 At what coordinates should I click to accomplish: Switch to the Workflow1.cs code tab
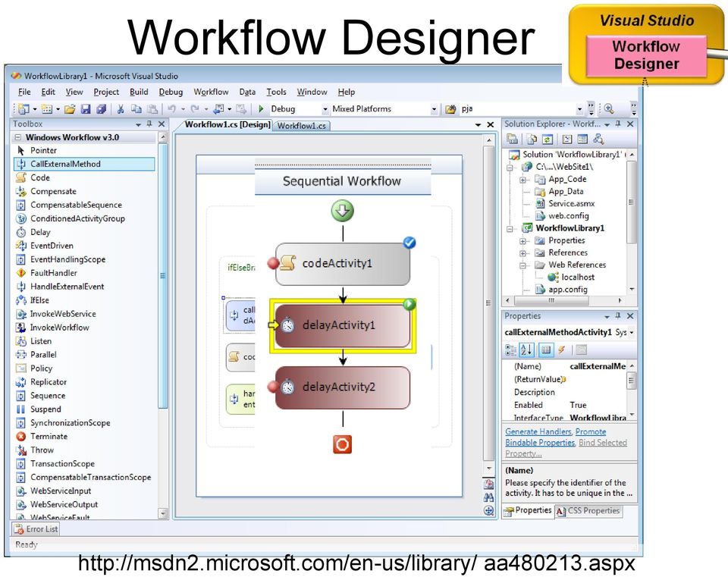coord(302,126)
